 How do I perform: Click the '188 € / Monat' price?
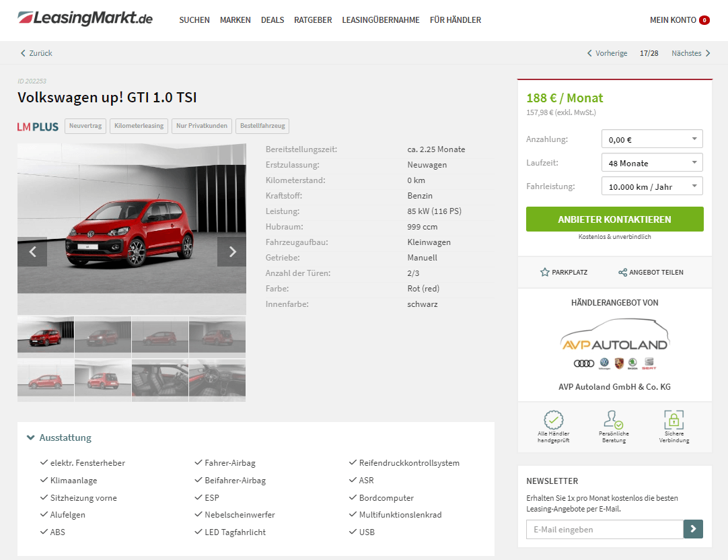(x=565, y=98)
